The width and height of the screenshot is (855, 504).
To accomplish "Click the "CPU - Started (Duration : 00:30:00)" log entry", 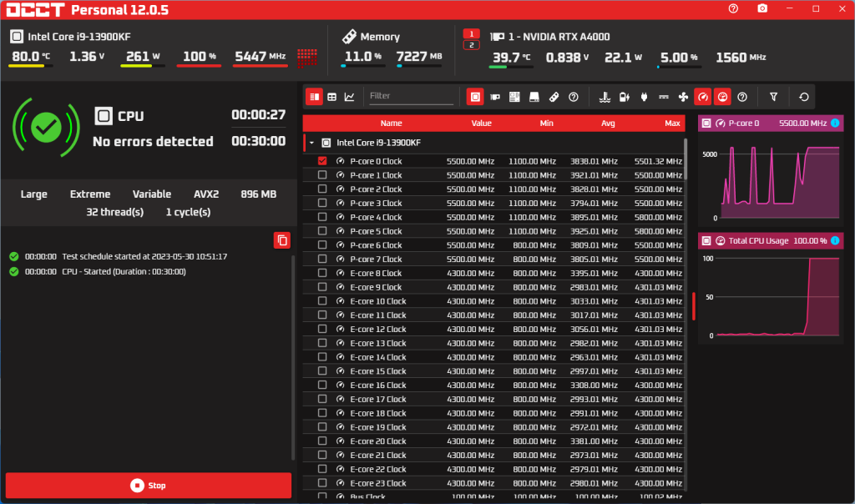I will [x=124, y=271].
